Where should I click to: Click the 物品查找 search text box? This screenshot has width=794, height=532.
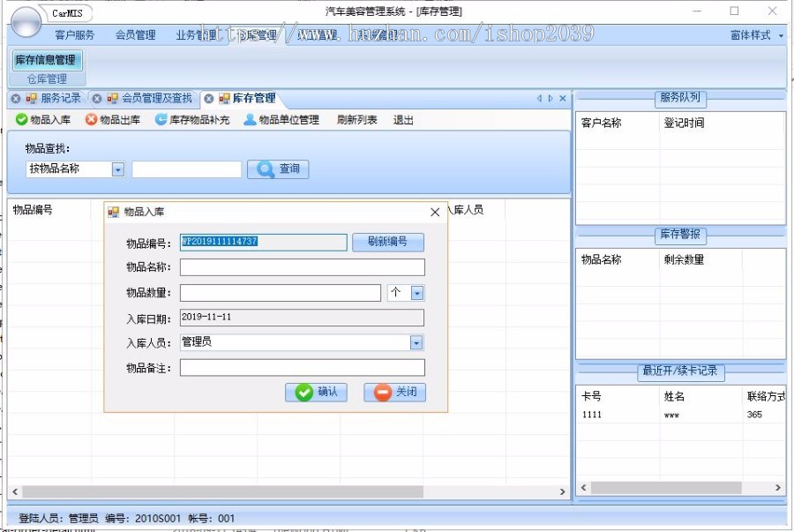186,169
